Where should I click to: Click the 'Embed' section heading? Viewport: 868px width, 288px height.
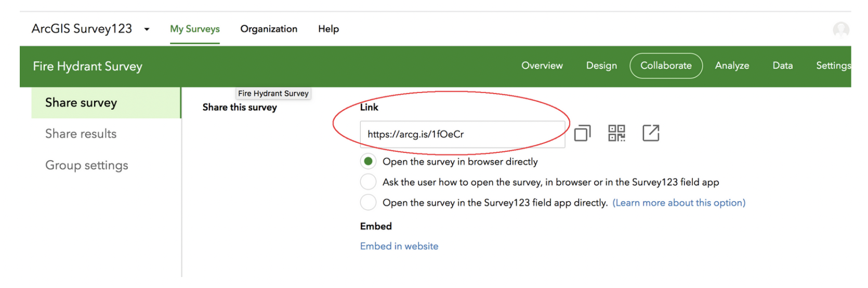coord(376,226)
